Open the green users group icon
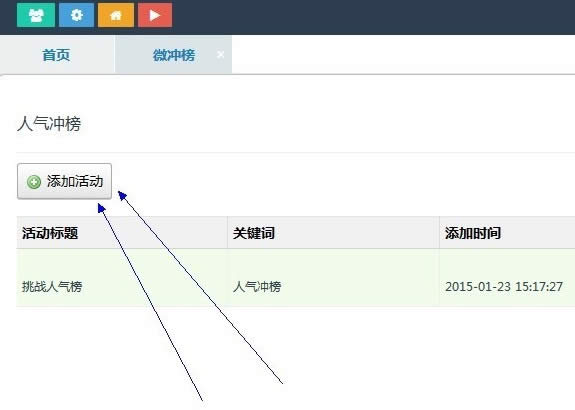Viewport: 575px width, 410px height. pyautogui.click(x=36, y=15)
